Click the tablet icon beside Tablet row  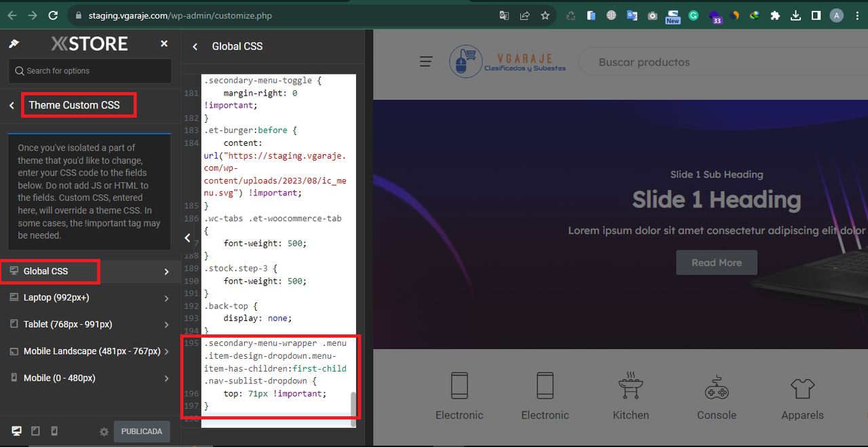click(14, 324)
